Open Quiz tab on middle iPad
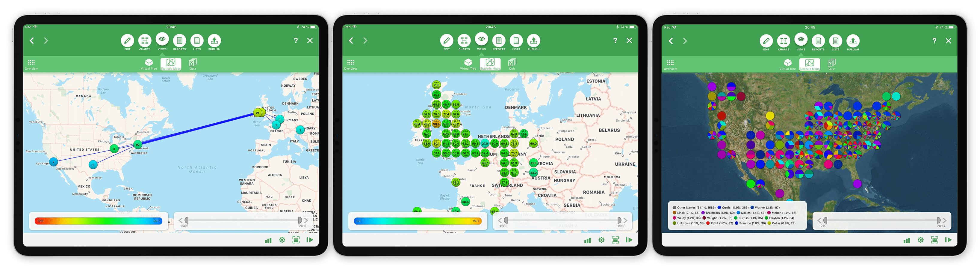This screenshot has height=270, width=980. pyautogui.click(x=512, y=64)
